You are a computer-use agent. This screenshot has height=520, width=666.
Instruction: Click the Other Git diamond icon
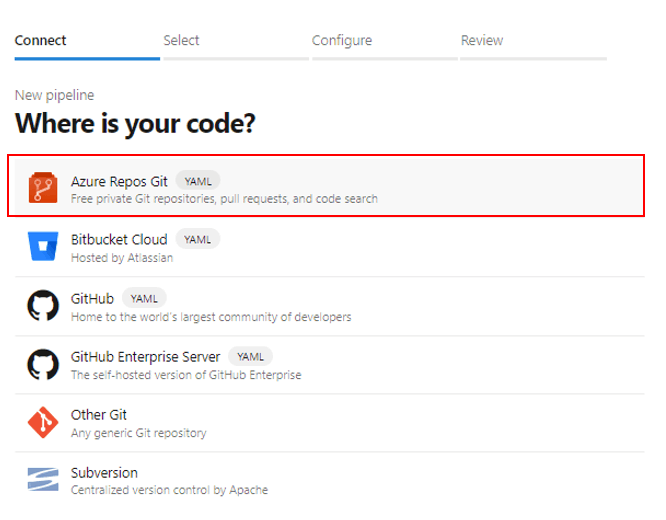(x=43, y=422)
